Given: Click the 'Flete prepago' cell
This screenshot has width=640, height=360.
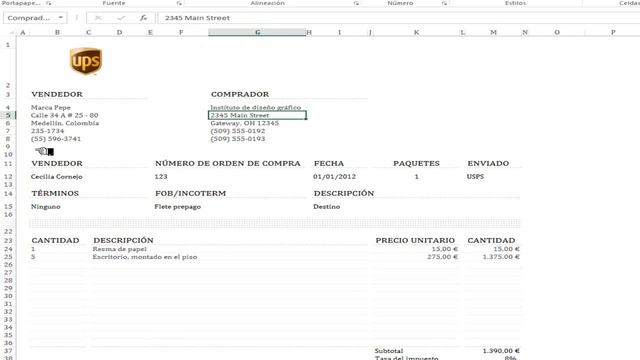Looking at the screenshot, I should [178, 207].
